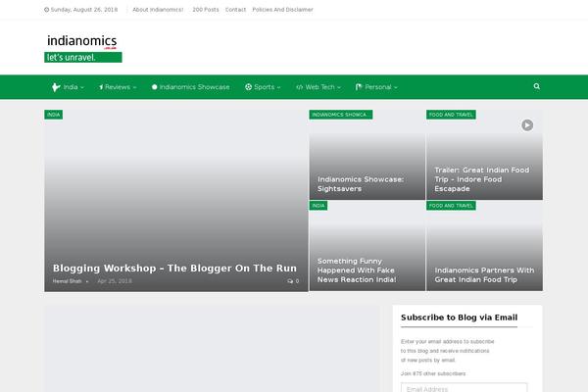Image resolution: width=588 pixels, height=392 pixels.
Task: Click the soccer ball icon beside Sports
Action: coord(248,87)
